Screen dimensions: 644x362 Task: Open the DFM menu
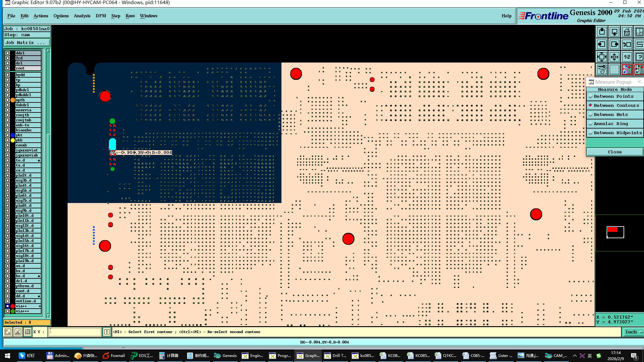point(101,16)
